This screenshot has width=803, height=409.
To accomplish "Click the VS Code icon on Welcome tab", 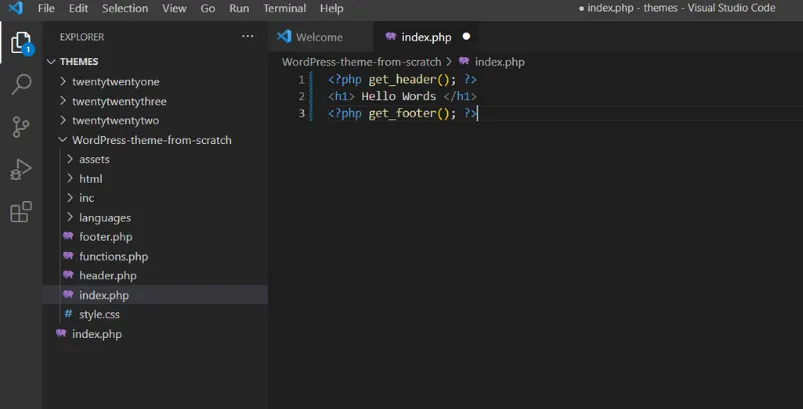I will click(x=284, y=36).
